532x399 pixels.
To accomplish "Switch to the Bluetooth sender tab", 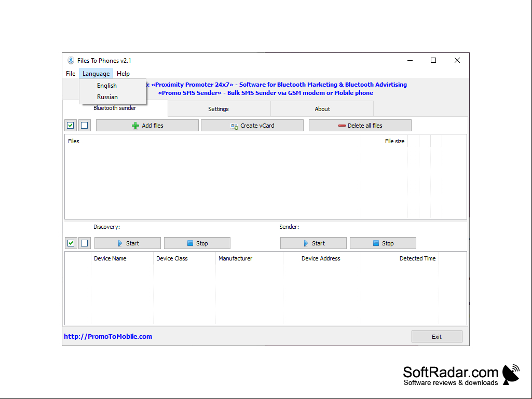I will tap(115, 108).
